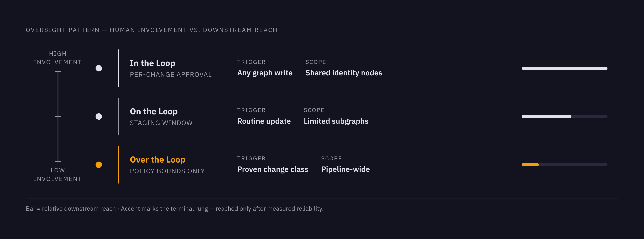Image resolution: width=644 pixels, height=239 pixels.
Task: Click the LOW INVOLVEMENT axis label
Action: coord(58,175)
